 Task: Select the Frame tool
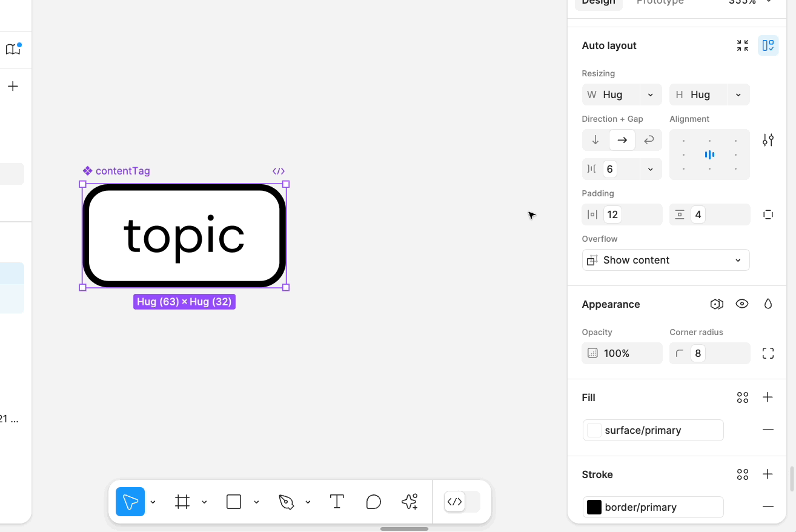(x=182, y=502)
